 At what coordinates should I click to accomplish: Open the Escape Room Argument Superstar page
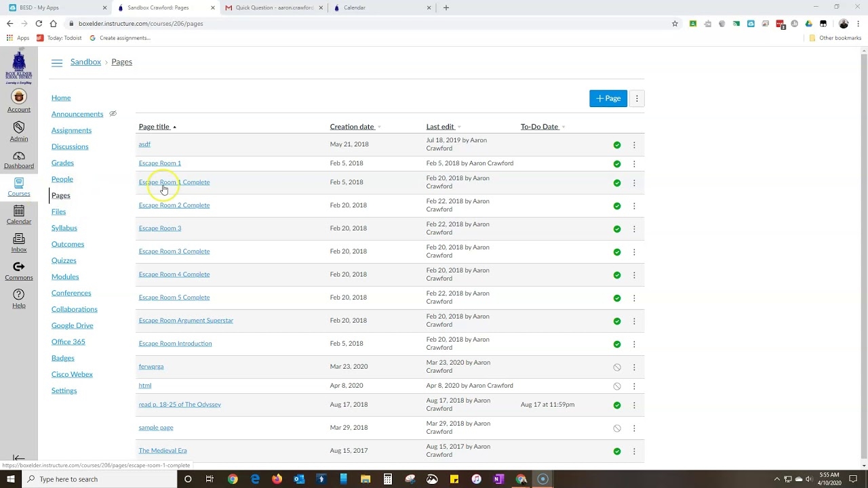[x=186, y=320]
